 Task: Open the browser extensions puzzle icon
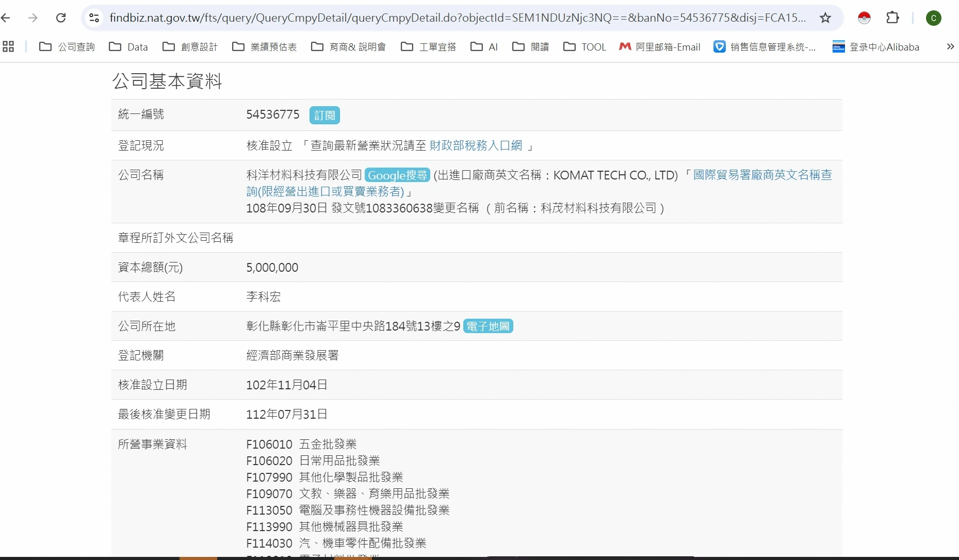(892, 18)
